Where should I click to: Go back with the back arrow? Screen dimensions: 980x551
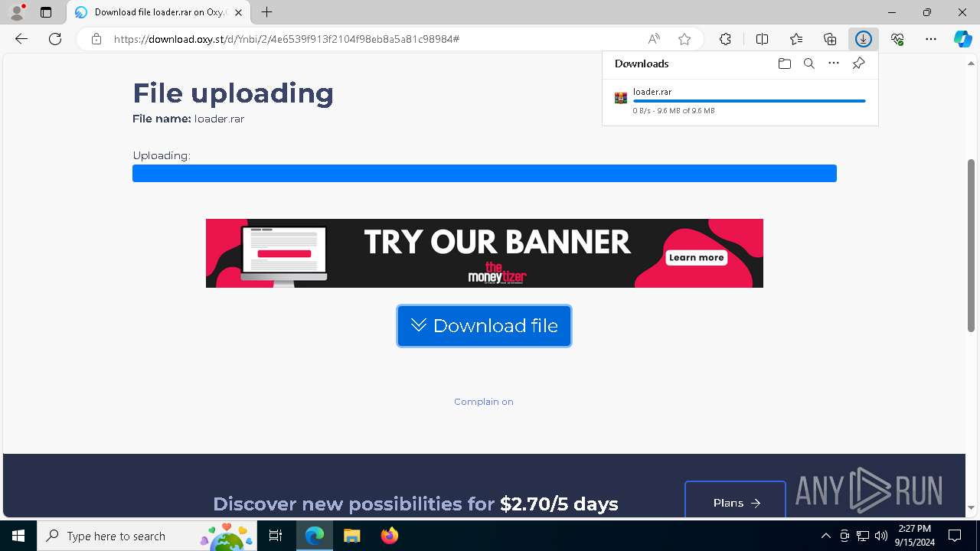tap(21, 39)
